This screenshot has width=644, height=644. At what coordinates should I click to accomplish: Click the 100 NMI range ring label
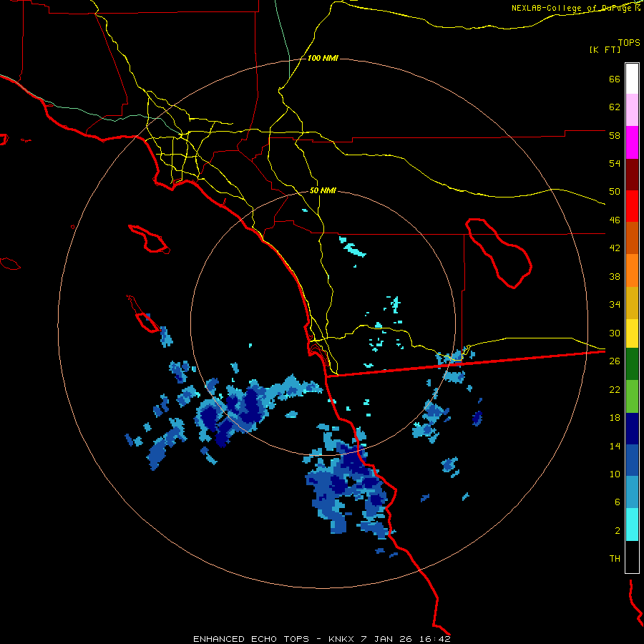[323, 58]
